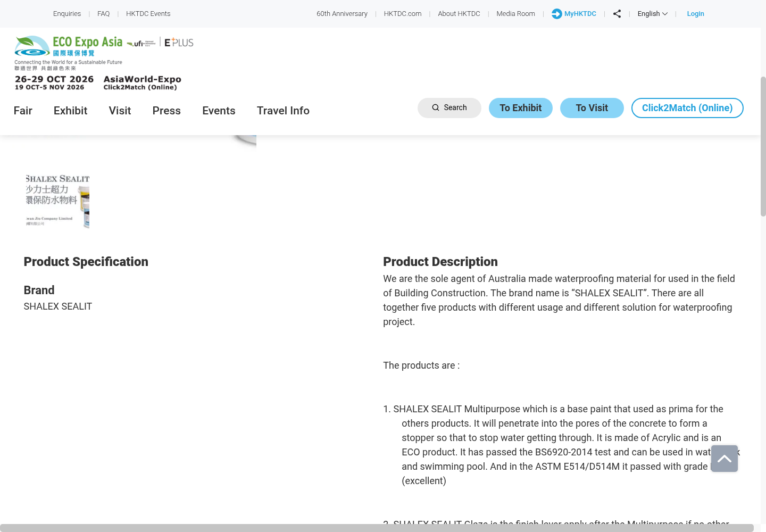
Task: Click the AsiaWorld-Expo venue text
Action: coord(143,79)
